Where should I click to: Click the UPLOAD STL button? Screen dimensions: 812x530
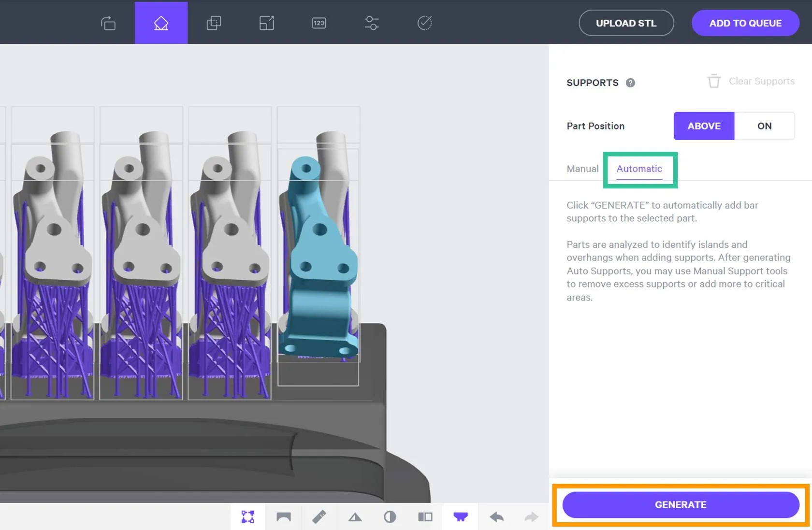(x=626, y=23)
